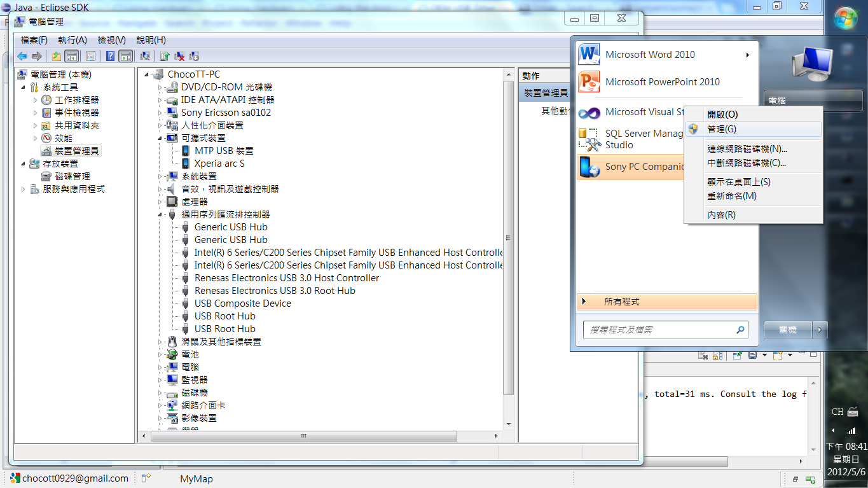This screenshot has height=488, width=868.
Task: Open Sony PC Companion from Start menu
Action: coord(631,167)
